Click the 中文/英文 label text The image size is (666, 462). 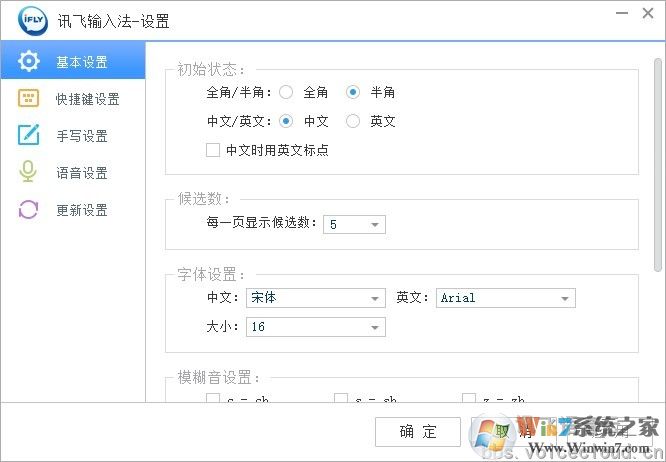239,121
